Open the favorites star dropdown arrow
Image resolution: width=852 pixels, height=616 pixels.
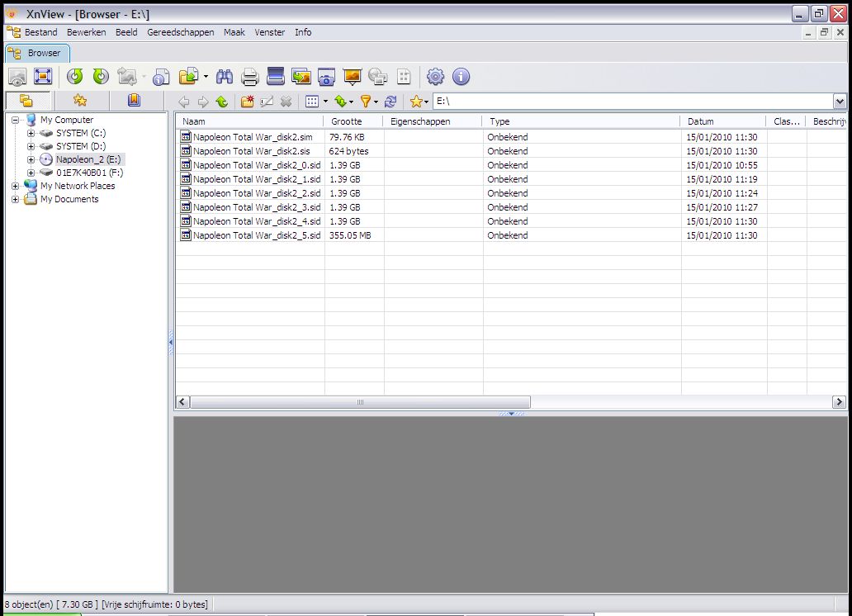pyautogui.click(x=426, y=102)
